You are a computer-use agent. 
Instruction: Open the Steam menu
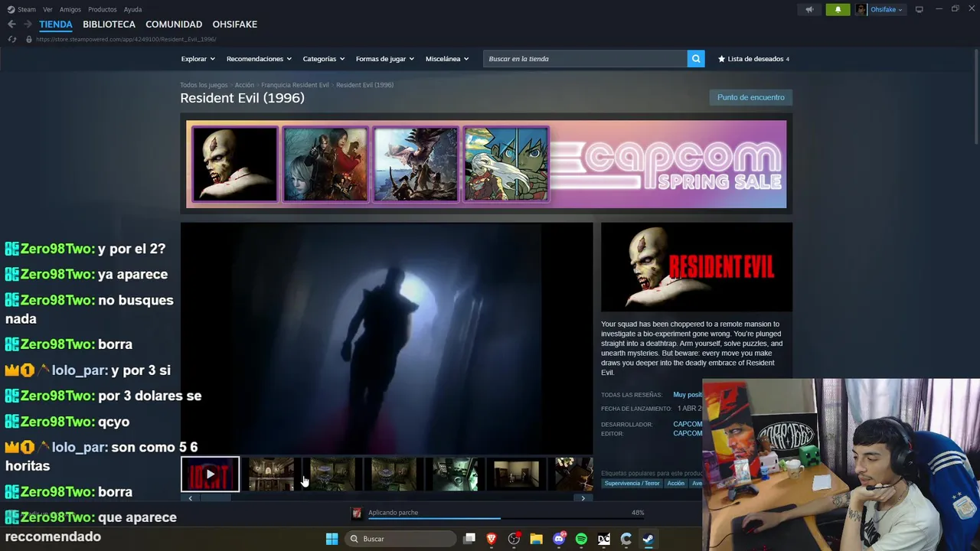(x=27, y=9)
